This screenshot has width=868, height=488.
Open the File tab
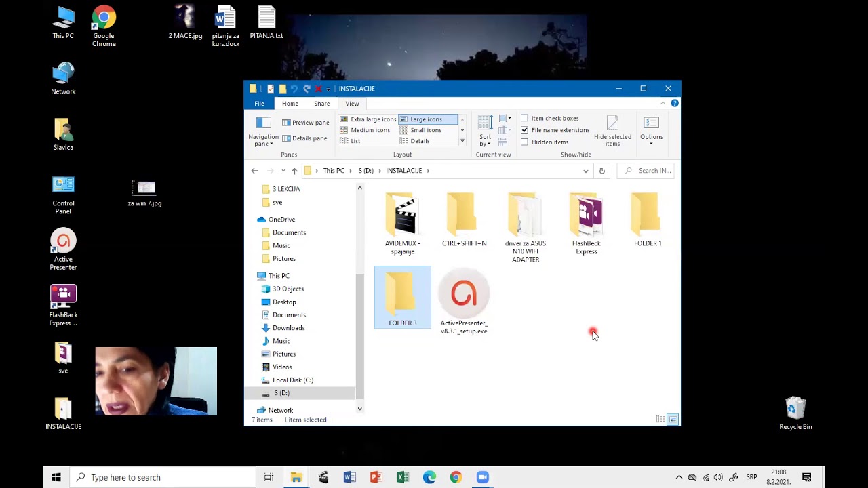pyautogui.click(x=259, y=104)
